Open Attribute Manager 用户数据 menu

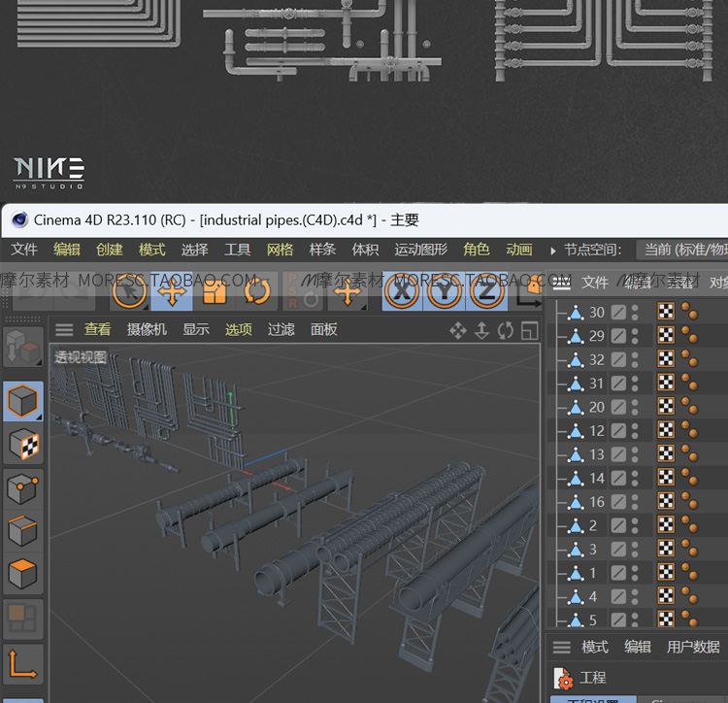(x=694, y=647)
